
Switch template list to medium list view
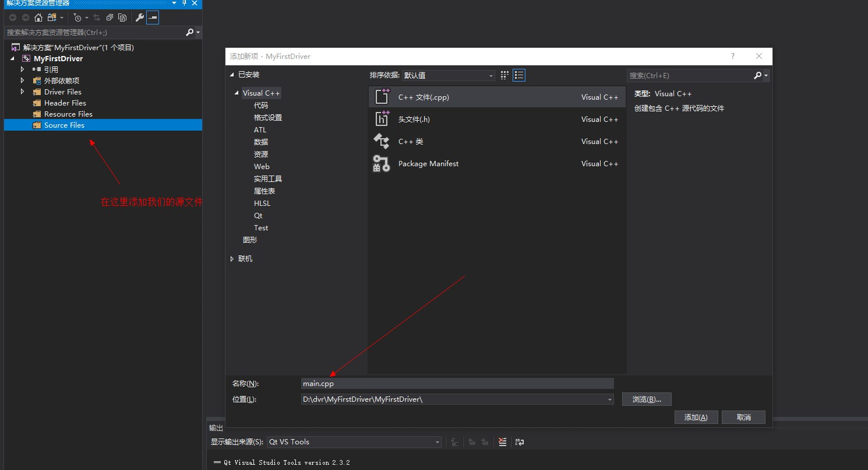(519, 75)
